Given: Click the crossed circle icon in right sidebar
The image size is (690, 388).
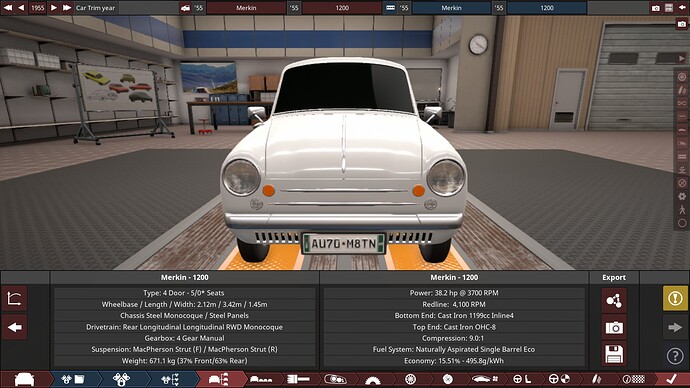Looking at the screenshot, I should pyautogui.click(x=682, y=183).
